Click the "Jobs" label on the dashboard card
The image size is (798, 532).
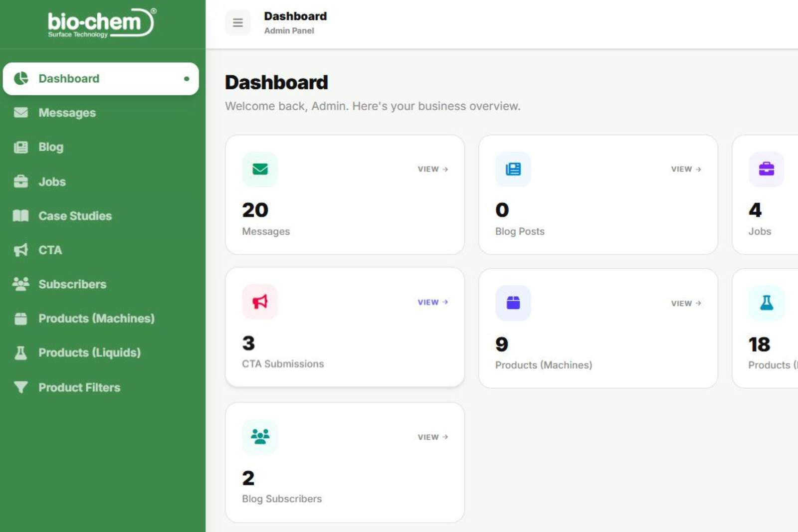(x=760, y=231)
